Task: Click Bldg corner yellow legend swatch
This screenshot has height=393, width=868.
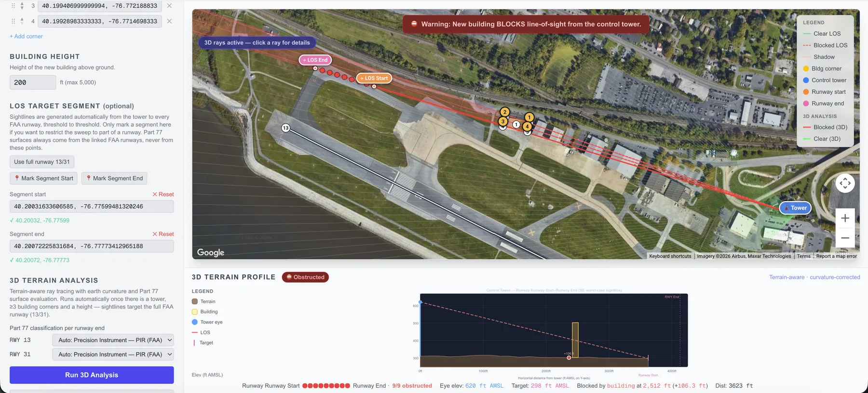Action: tap(806, 68)
